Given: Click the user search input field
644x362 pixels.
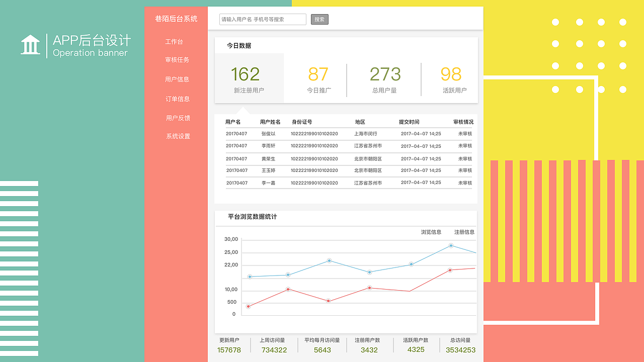Looking at the screenshot, I should (262, 19).
